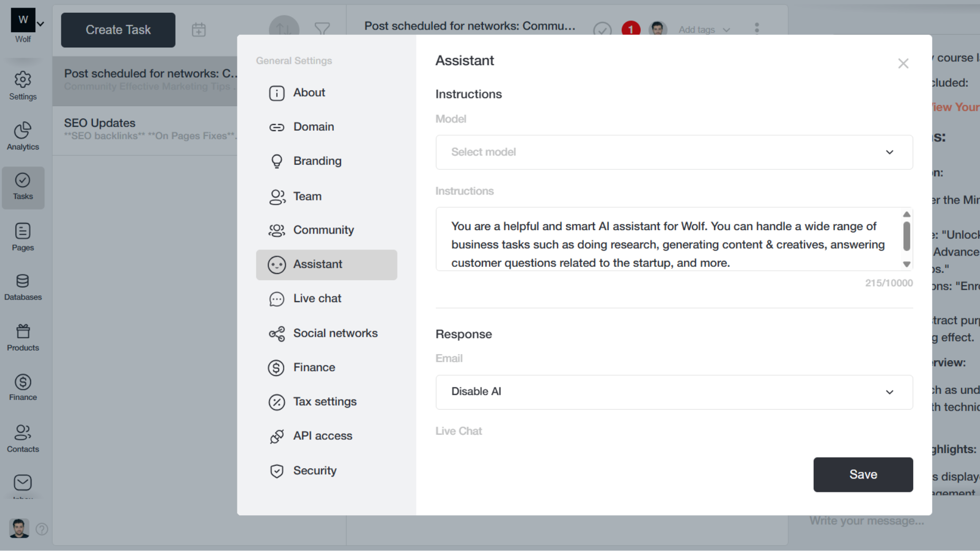Open the task filter funnel icon
980x551 pixels.
coord(323,29)
